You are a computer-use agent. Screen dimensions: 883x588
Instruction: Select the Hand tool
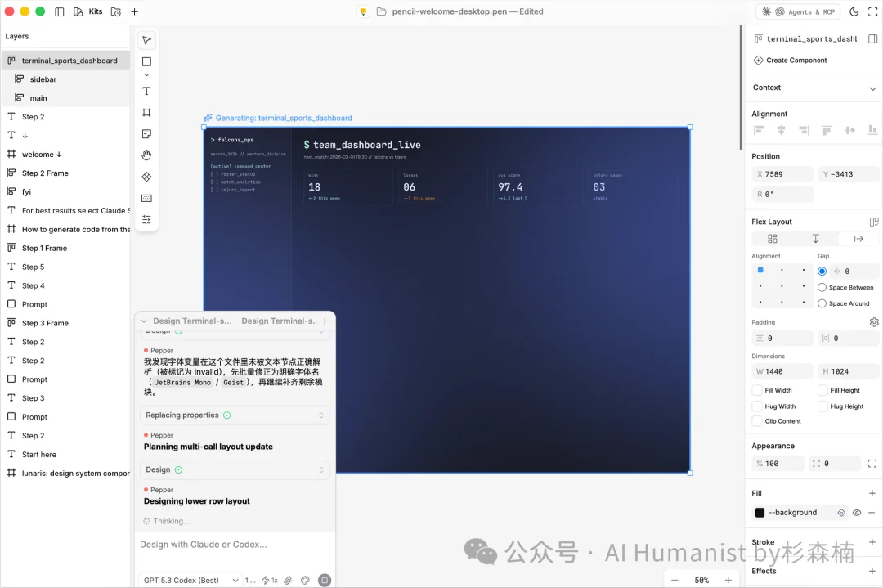click(146, 155)
